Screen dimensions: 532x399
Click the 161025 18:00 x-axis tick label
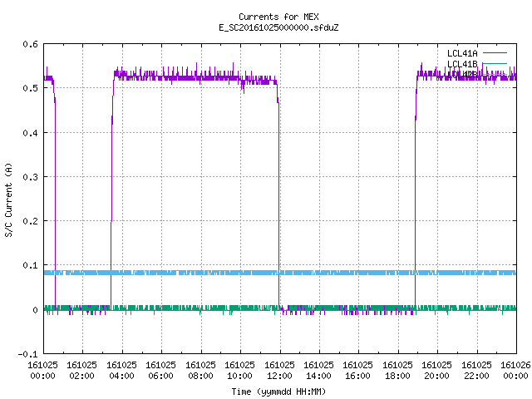pyautogui.click(x=397, y=370)
